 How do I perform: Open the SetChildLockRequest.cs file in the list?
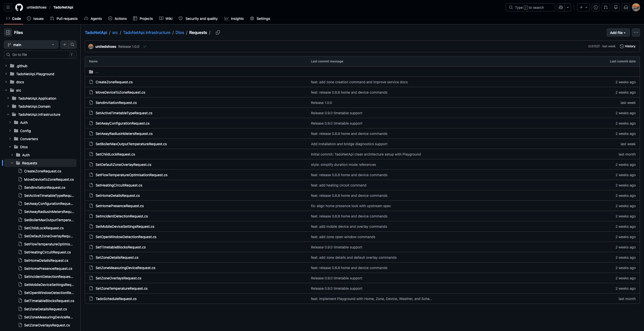point(115,154)
